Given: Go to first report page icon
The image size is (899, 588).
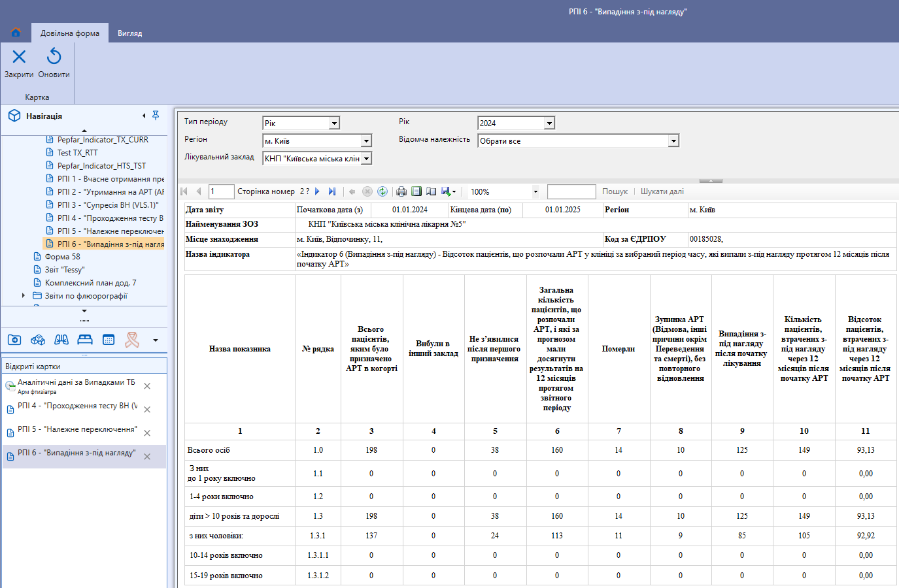Looking at the screenshot, I should (184, 191).
